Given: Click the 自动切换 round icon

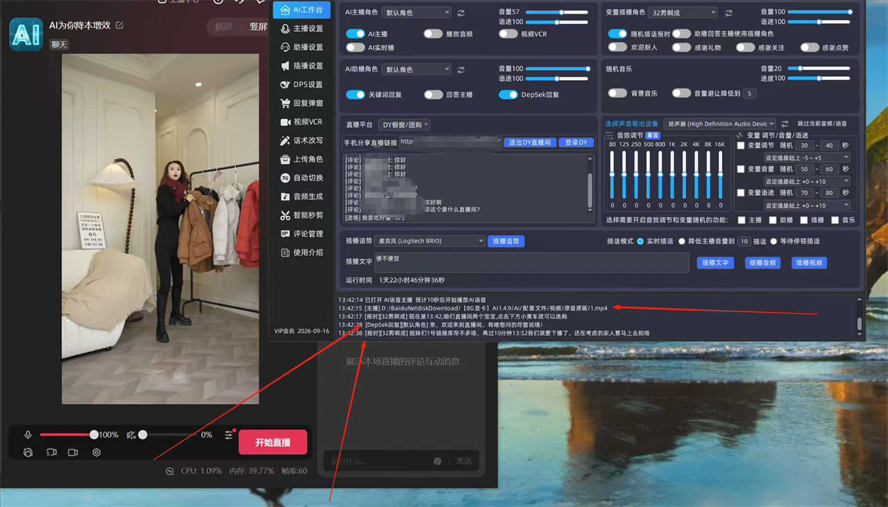Looking at the screenshot, I should pos(285,178).
